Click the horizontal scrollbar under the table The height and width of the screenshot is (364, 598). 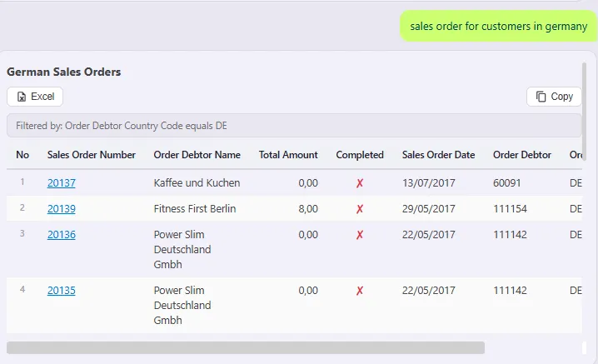coord(246,347)
